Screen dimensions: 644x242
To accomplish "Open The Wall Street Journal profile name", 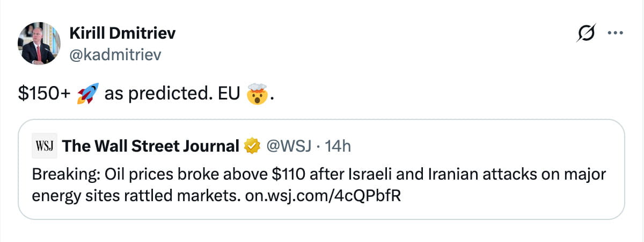I will click(151, 146).
